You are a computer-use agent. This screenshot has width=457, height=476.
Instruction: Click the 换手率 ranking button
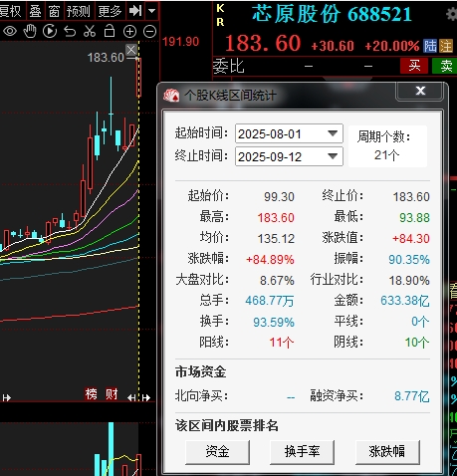click(x=302, y=452)
